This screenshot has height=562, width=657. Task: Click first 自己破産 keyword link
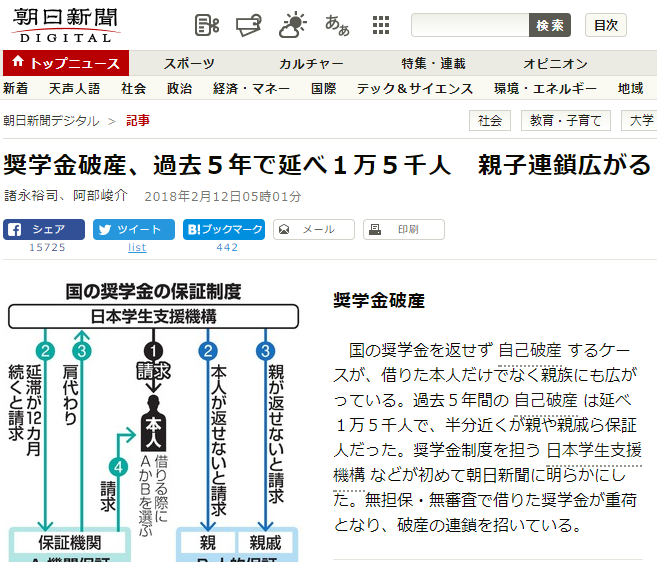click(x=530, y=350)
